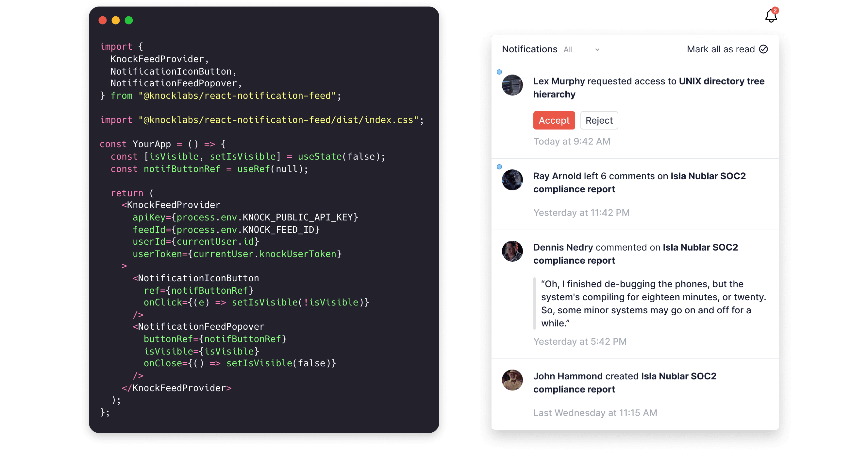Viewport: 868px width, 452px height.
Task: Click the notification bell icon
Action: point(772,14)
